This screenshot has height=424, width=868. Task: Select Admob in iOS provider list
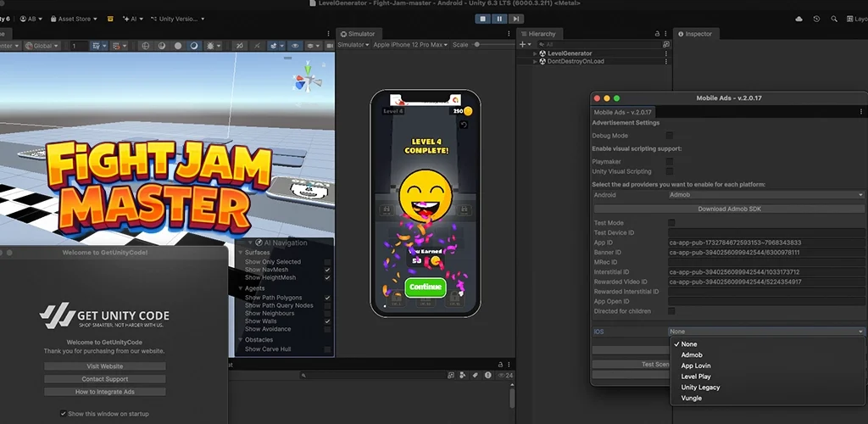(692, 354)
